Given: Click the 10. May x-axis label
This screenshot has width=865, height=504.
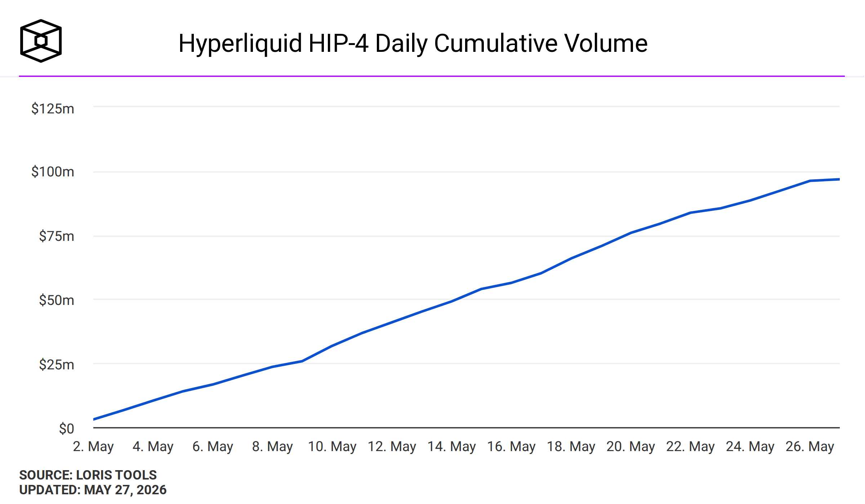Looking at the screenshot, I should (x=332, y=447).
